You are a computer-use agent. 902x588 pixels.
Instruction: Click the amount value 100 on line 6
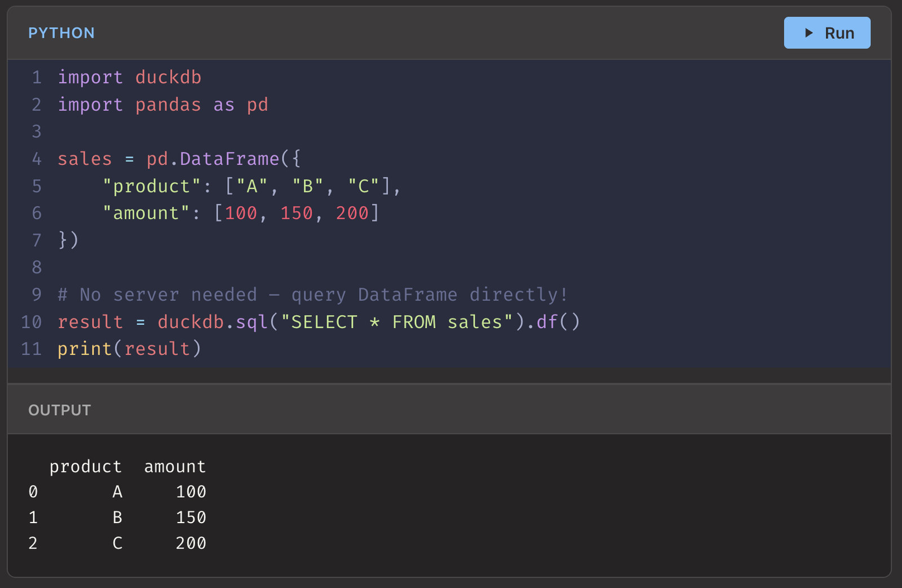(242, 213)
